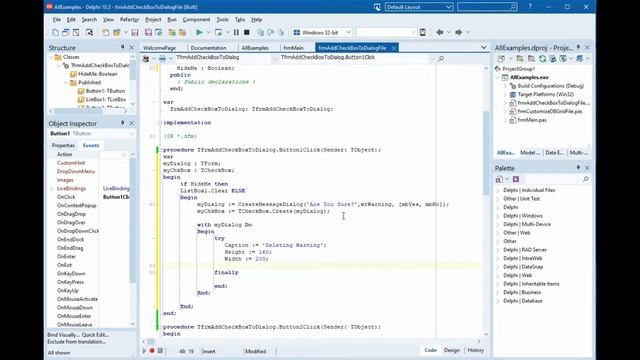The width and height of the screenshot is (640, 360).
Task: Click the Stop program square icon
Action: [x=247, y=32]
